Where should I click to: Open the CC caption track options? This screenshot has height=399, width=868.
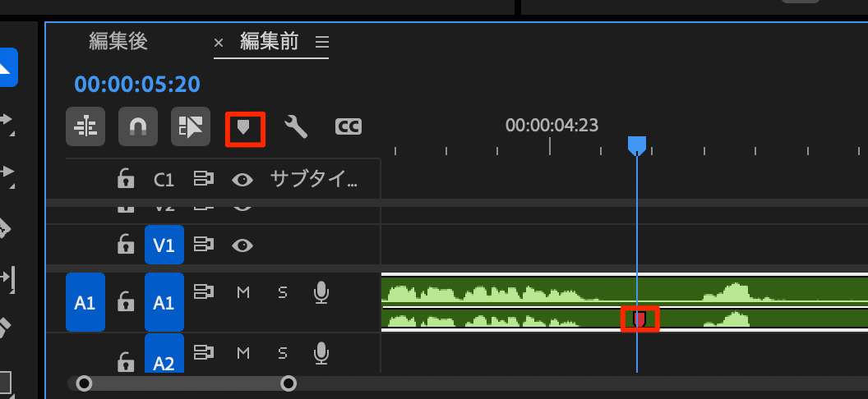click(349, 126)
